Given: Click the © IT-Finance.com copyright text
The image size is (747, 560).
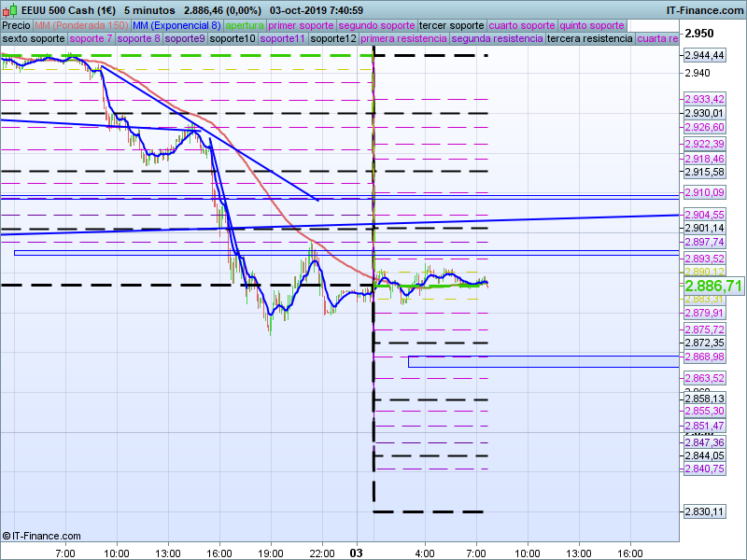Looking at the screenshot, I should 41,536.
